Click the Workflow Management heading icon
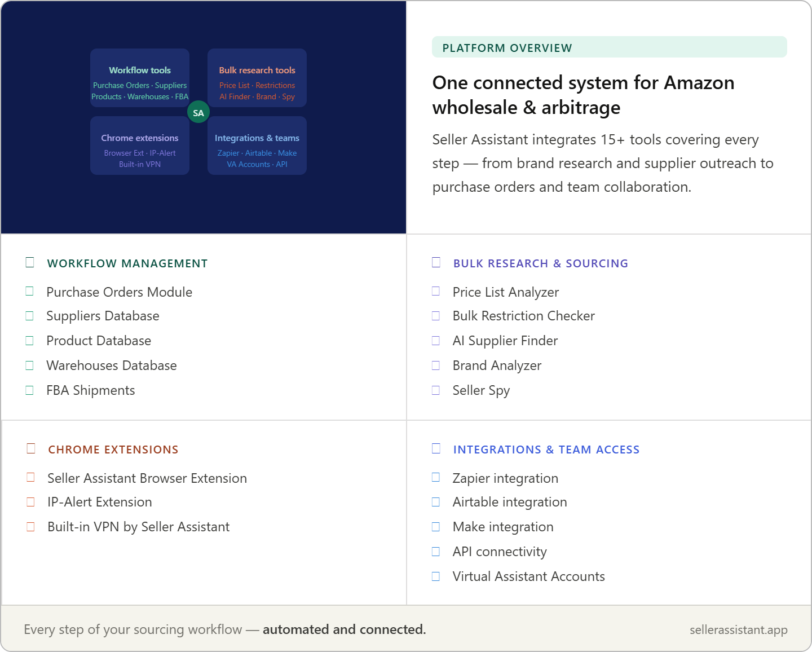 pos(30,262)
